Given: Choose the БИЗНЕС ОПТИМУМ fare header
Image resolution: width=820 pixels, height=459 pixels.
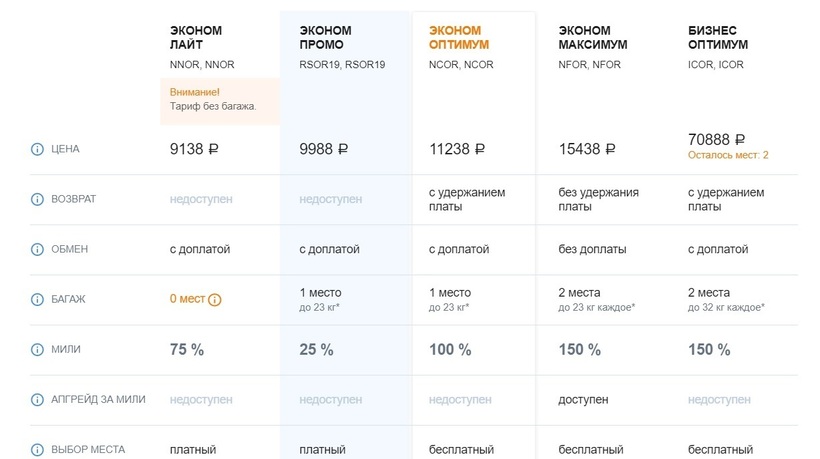Looking at the screenshot, I should pyautogui.click(x=718, y=38).
